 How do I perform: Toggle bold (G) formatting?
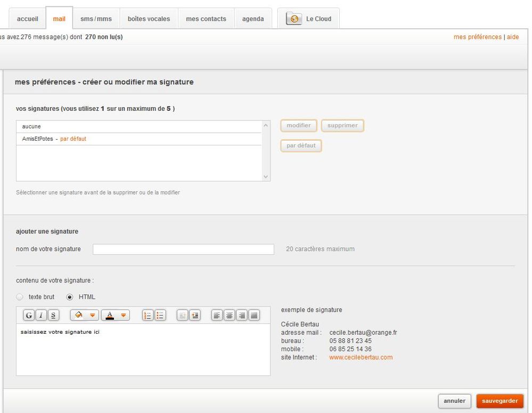click(x=29, y=315)
